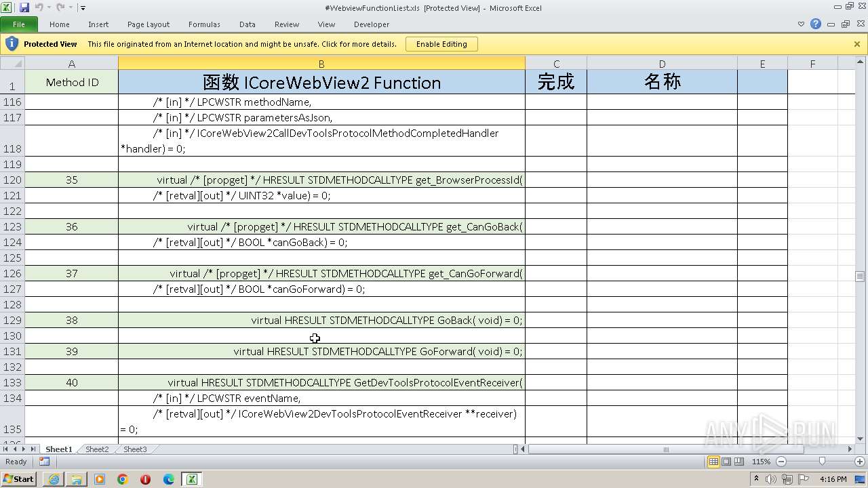868x488 pixels.
Task: Close the Protected View message bar
Action: 857,44
